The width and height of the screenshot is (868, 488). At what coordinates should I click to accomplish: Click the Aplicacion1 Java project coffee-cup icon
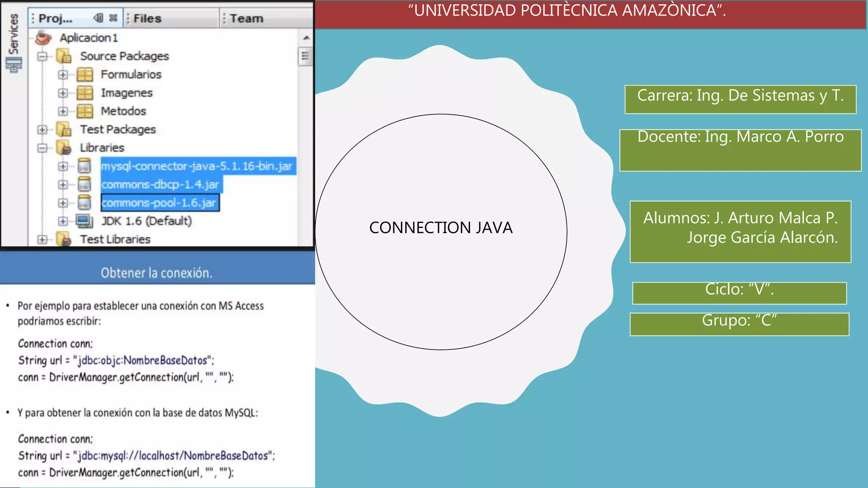pyautogui.click(x=43, y=38)
